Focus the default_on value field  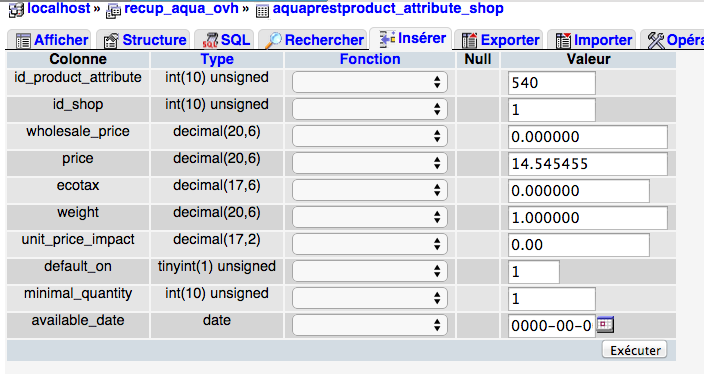(x=534, y=272)
